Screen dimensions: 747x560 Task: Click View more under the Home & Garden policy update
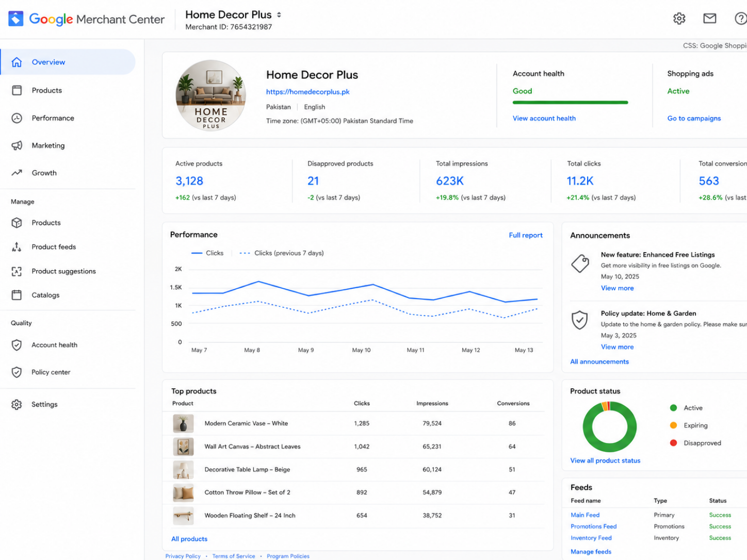(618, 347)
